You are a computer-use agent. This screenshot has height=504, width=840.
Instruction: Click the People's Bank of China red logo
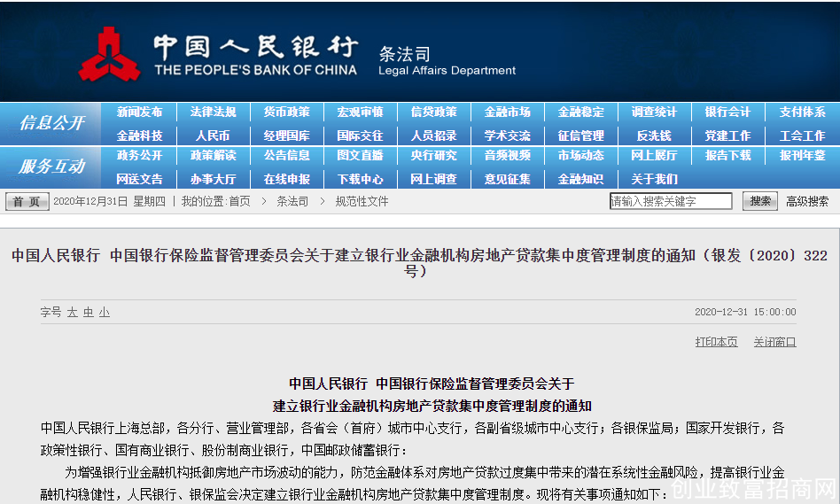tap(110, 54)
